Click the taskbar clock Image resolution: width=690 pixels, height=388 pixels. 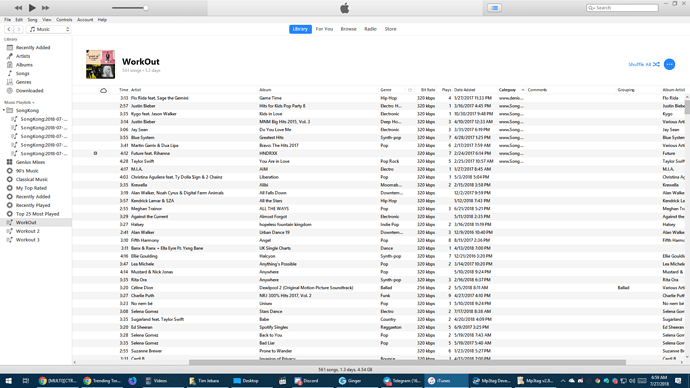pyautogui.click(x=658, y=381)
